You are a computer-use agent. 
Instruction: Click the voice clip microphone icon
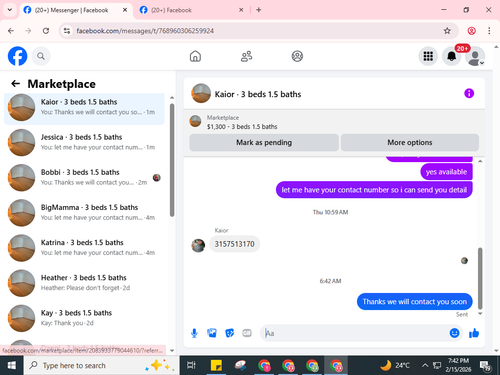(194, 333)
